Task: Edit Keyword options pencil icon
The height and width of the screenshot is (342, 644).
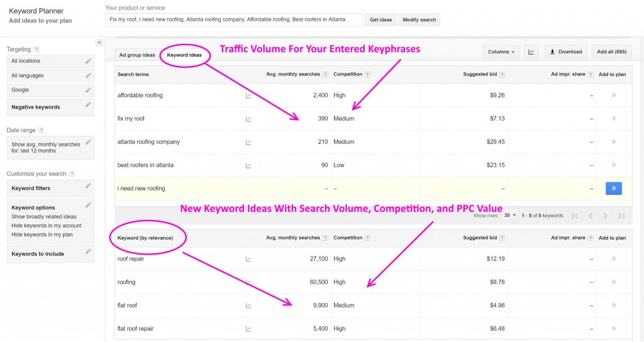Action: [88, 205]
